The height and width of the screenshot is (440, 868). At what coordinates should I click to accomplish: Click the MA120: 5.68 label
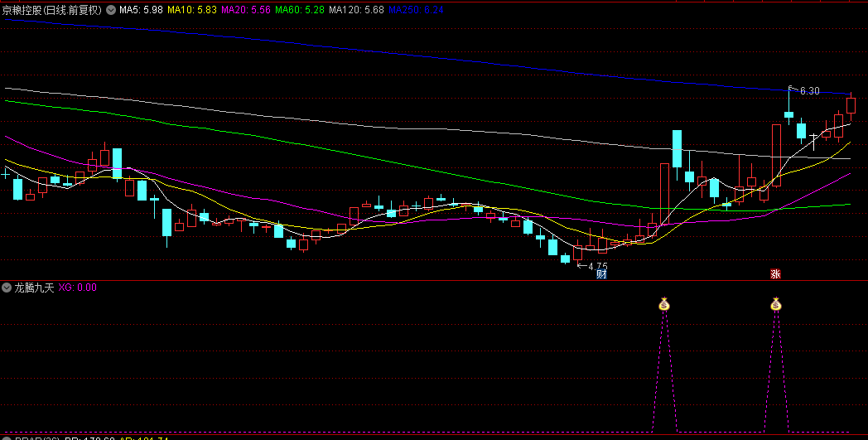pos(356,10)
